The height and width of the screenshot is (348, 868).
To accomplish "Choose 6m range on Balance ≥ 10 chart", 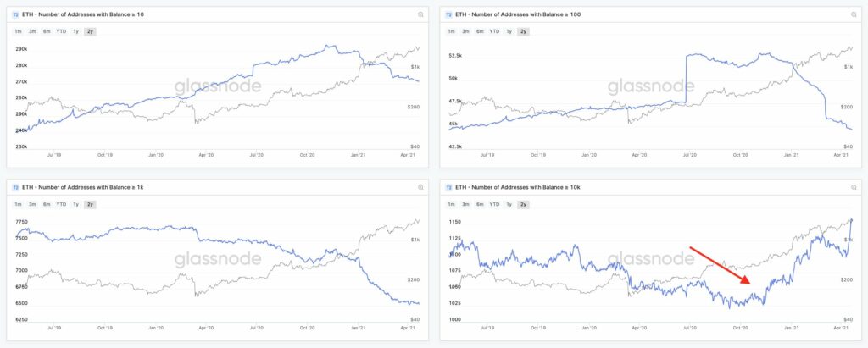I will click(x=47, y=31).
